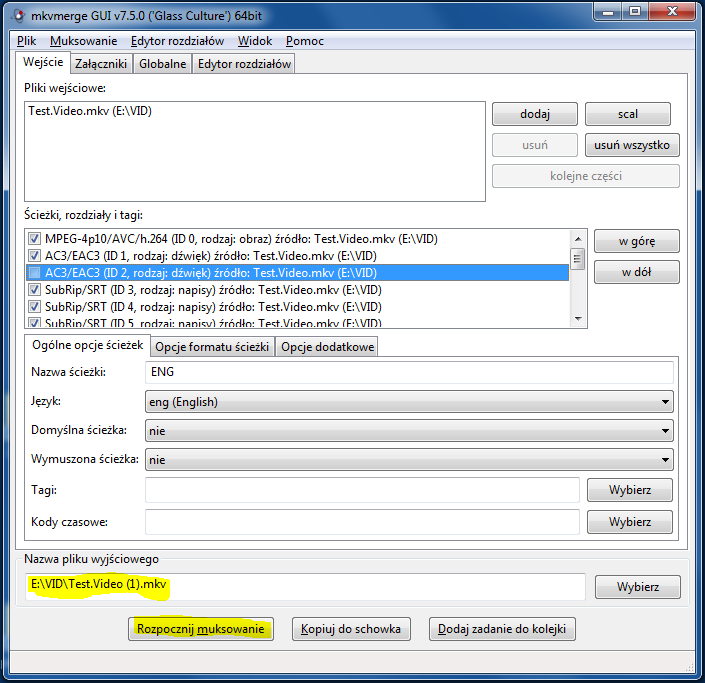Click the Tagi input field
Viewport: 705px width, 683px height.
tap(362, 490)
